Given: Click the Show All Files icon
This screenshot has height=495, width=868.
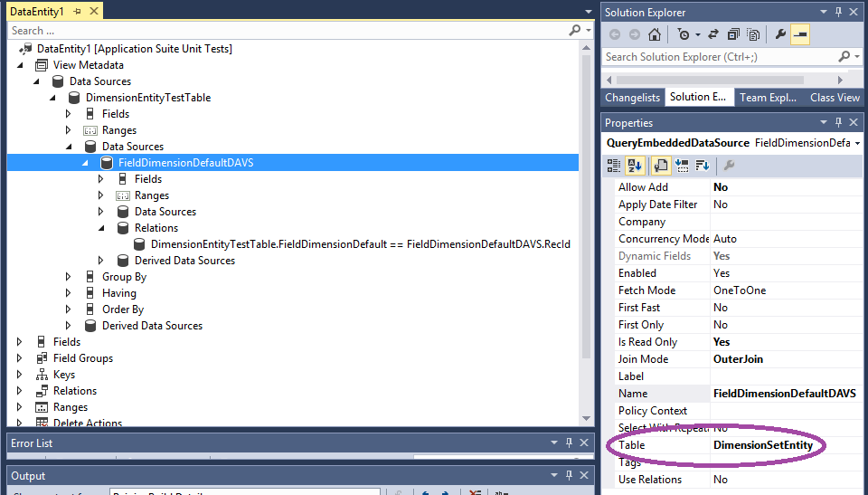Looking at the screenshot, I should (x=753, y=34).
